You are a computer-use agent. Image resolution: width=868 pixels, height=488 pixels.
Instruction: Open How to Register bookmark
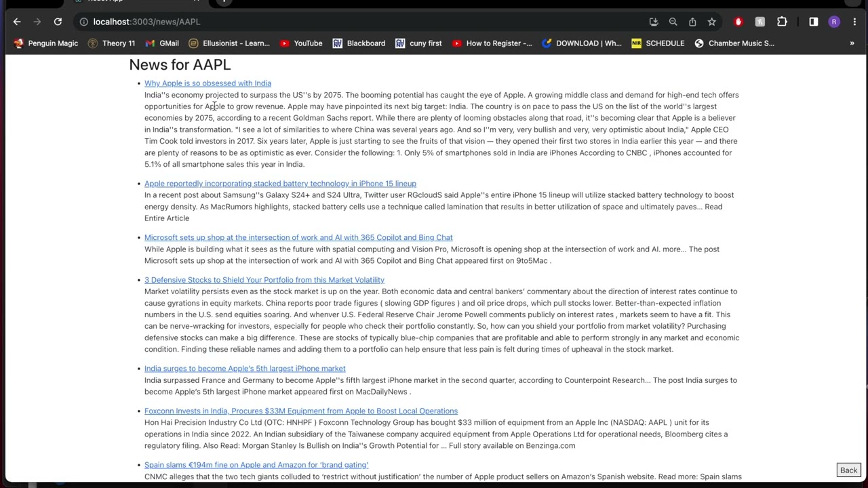(492, 43)
